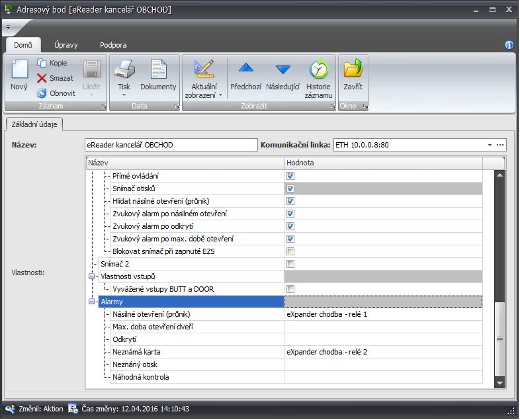Switch to the Úpravy ribbon tab
520x420 pixels.
(66, 45)
